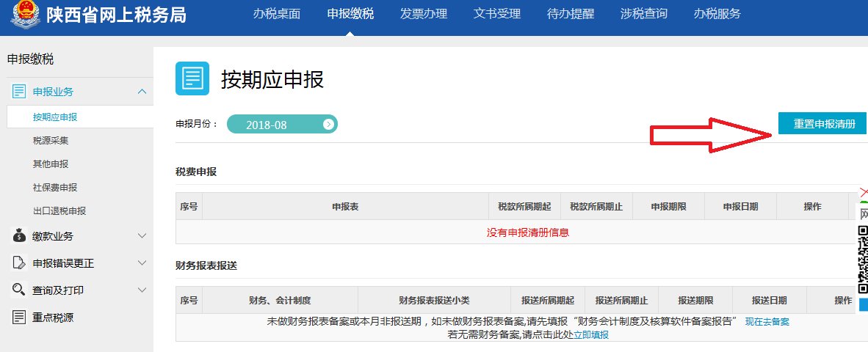Click the 报送期限 column header

696,301
